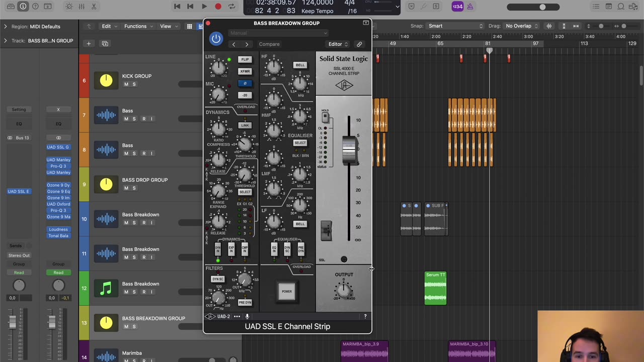Click the horizontal auto zoom icon
Image resolution: width=644 pixels, height=362 pixels.
point(575,26)
